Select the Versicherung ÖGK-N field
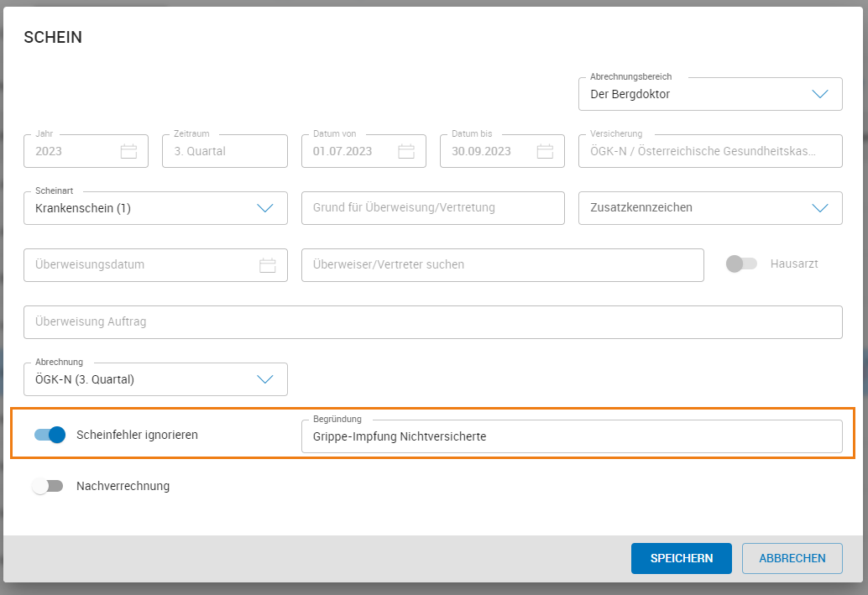This screenshot has width=868, height=595. click(x=710, y=151)
